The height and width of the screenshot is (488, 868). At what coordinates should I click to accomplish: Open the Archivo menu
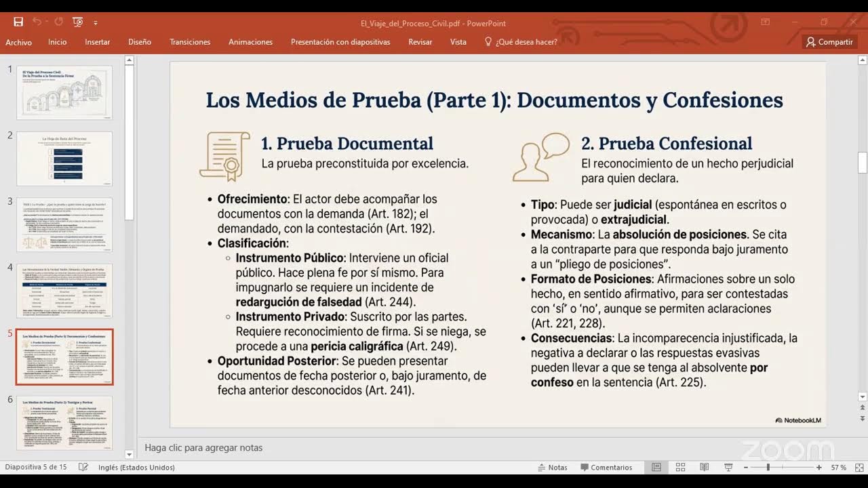(19, 42)
